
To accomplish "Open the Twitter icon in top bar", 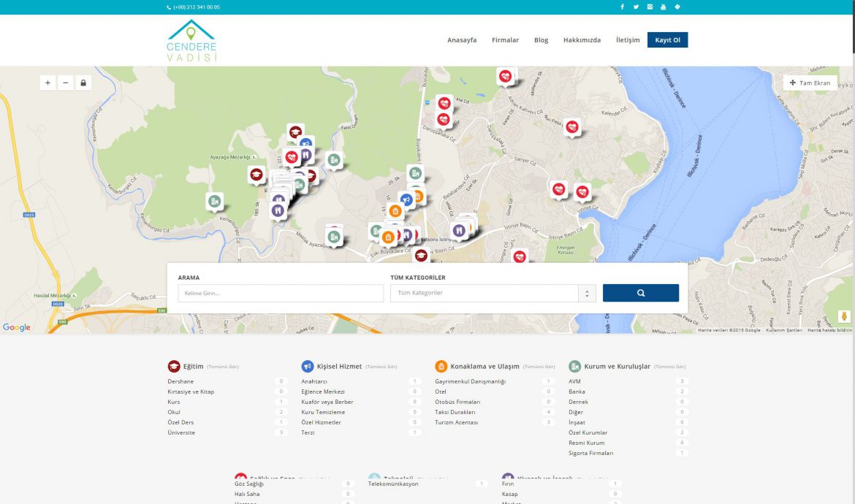I will pos(636,7).
